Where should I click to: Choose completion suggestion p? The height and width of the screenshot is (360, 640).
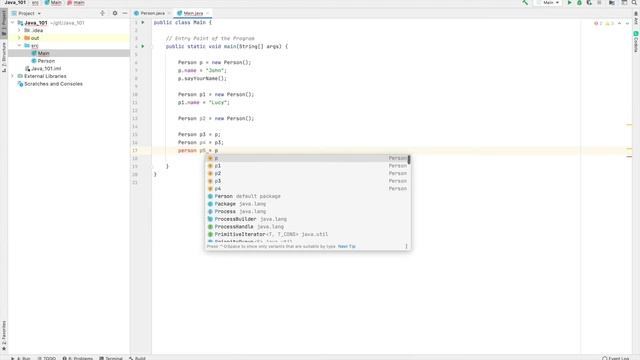coord(307,158)
